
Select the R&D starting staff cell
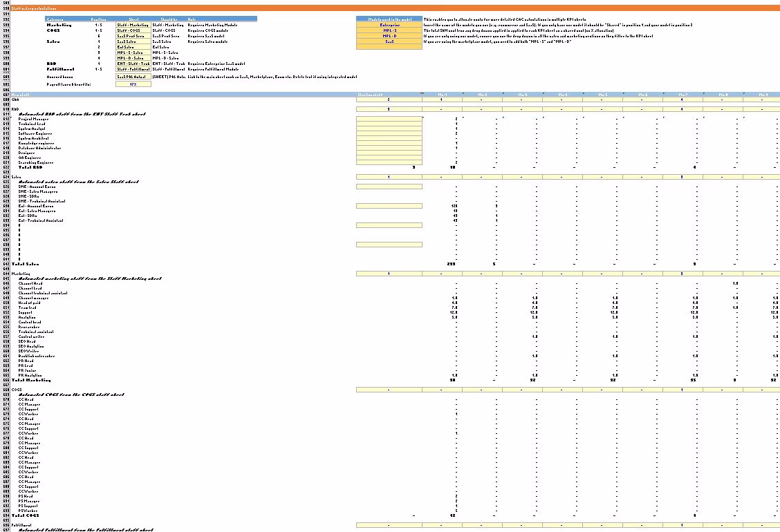pyautogui.click(x=389, y=109)
